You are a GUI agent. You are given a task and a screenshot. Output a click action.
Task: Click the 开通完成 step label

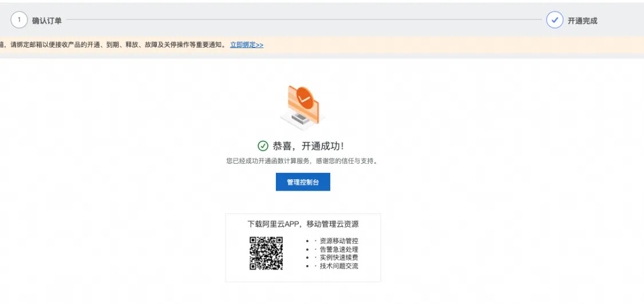582,21
